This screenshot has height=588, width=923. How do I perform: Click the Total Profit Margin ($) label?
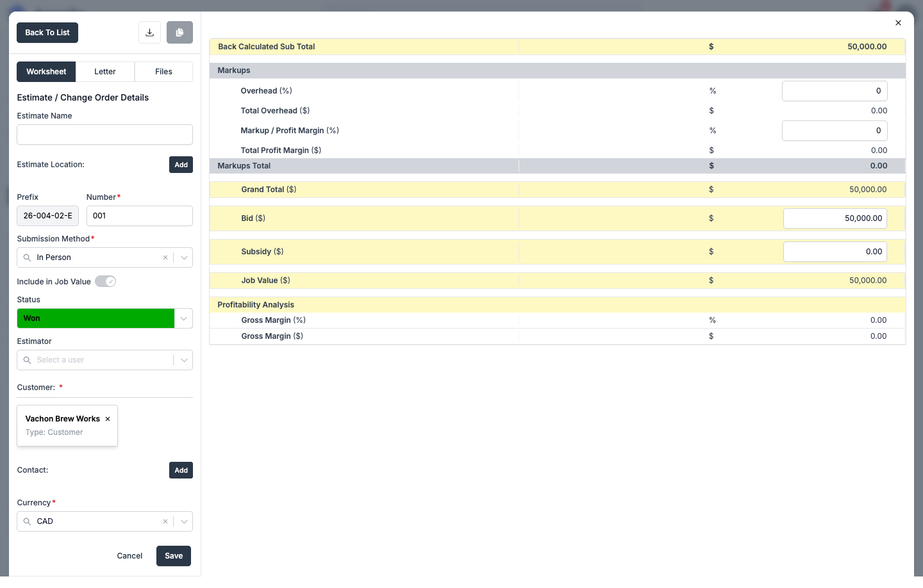pyautogui.click(x=281, y=151)
